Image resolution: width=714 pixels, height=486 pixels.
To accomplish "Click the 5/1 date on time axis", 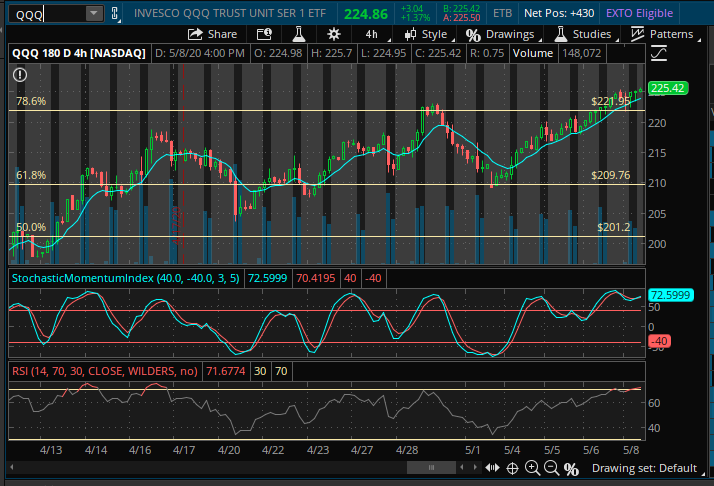I will [472, 450].
